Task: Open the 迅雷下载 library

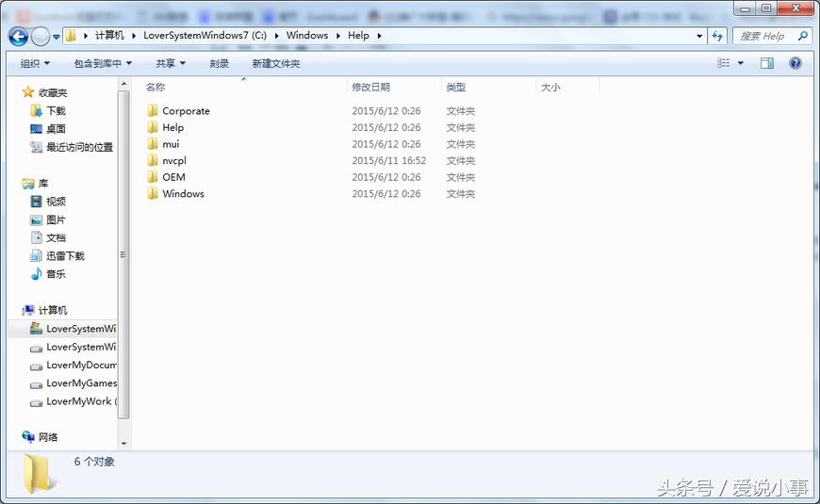Action: tap(65, 255)
